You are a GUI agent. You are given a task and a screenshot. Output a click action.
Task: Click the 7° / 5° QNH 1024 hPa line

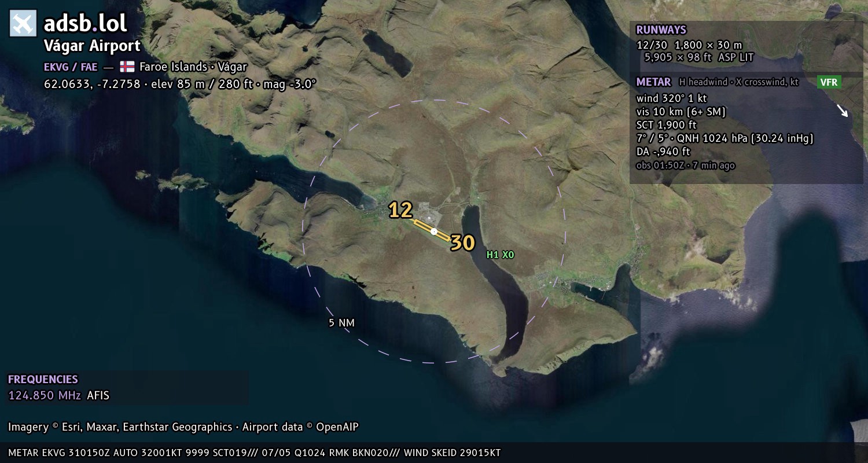click(725, 138)
